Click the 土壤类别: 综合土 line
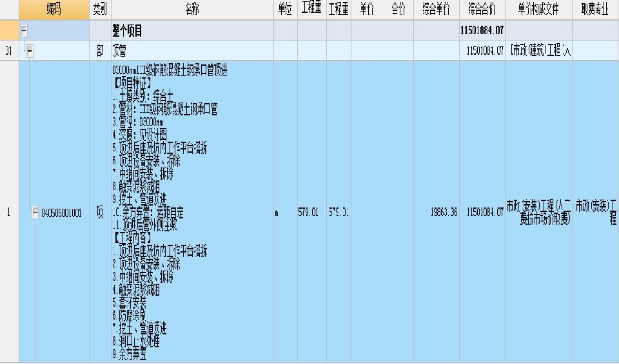Viewport: 619px width, 364px height. tap(143, 96)
